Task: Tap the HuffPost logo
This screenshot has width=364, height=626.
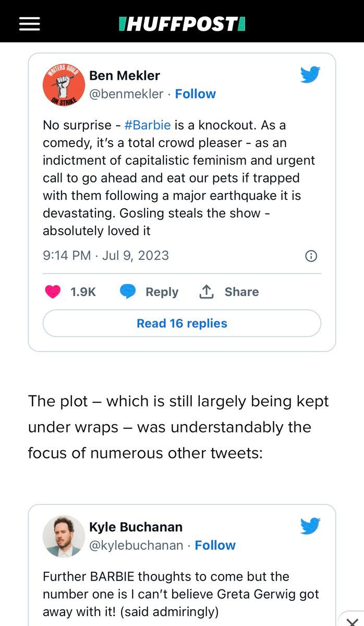Action: tap(182, 24)
